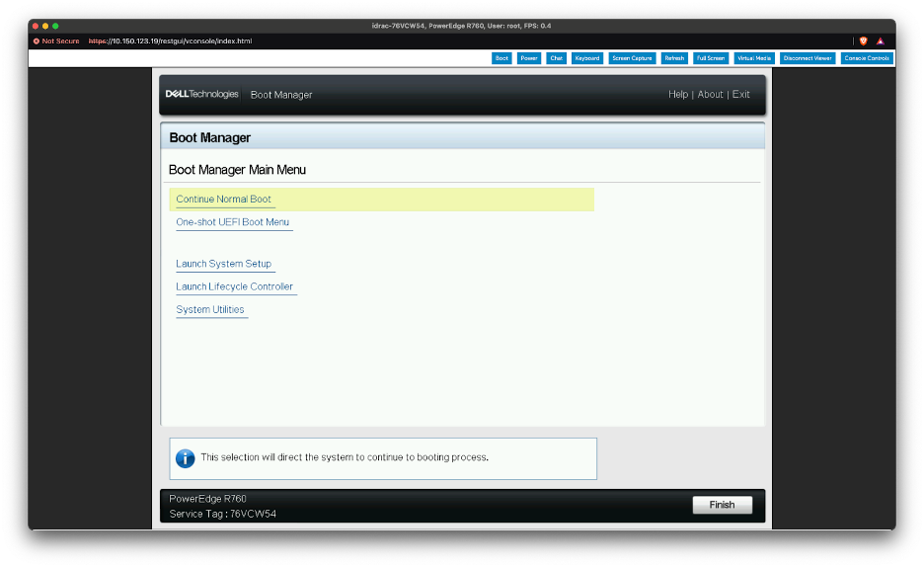Open the Boot toolbar menu
924x567 pixels.
point(501,58)
